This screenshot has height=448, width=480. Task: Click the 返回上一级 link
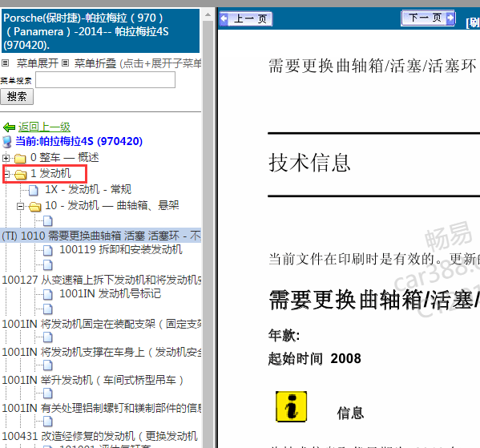pos(44,127)
